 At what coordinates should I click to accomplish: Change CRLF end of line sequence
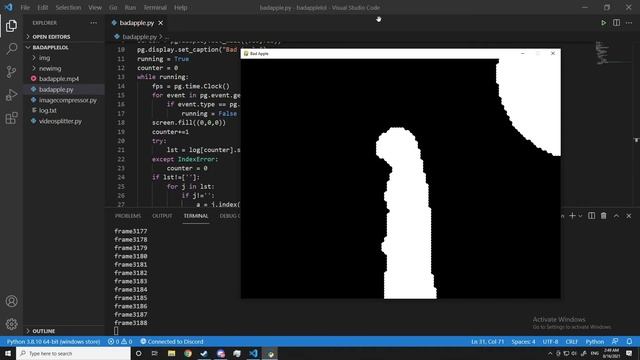[x=571, y=341]
